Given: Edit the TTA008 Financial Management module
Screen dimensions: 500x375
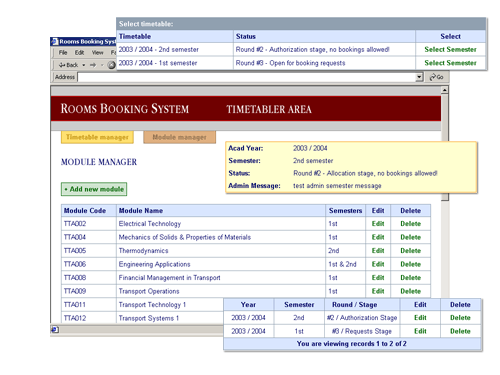Looking at the screenshot, I should [x=378, y=278].
